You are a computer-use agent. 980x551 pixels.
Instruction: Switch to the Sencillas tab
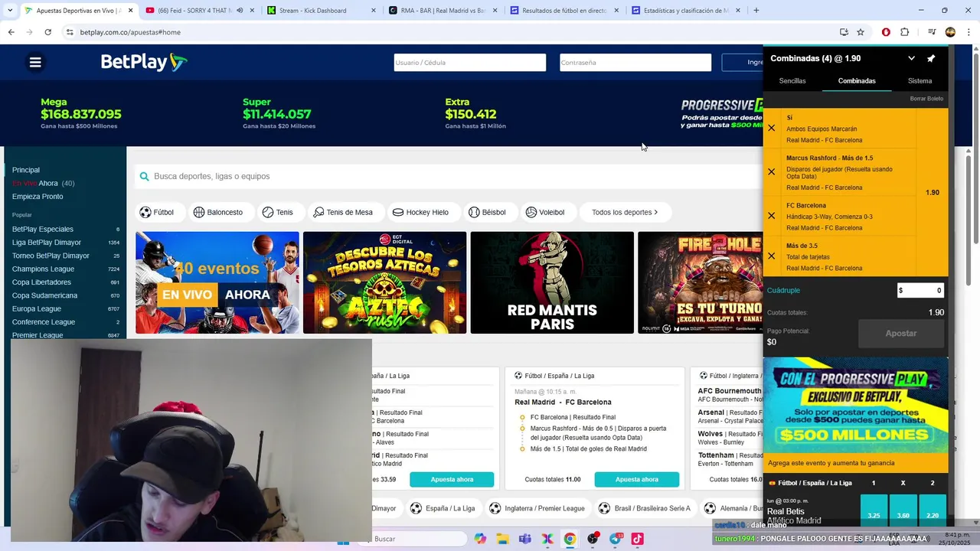point(792,80)
